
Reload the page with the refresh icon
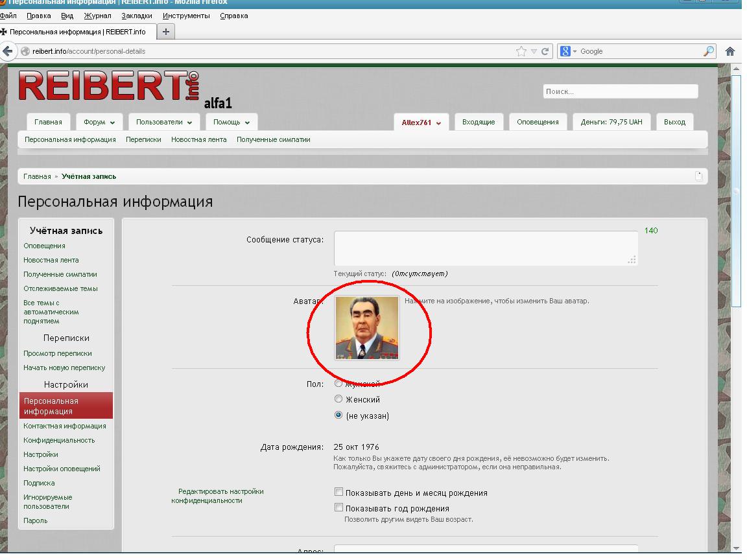click(545, 51)
